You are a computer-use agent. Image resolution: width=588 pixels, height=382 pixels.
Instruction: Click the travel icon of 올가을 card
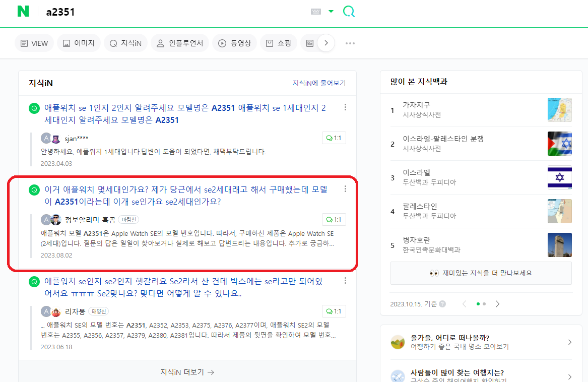pyautogui.click(x=398, y=342)
